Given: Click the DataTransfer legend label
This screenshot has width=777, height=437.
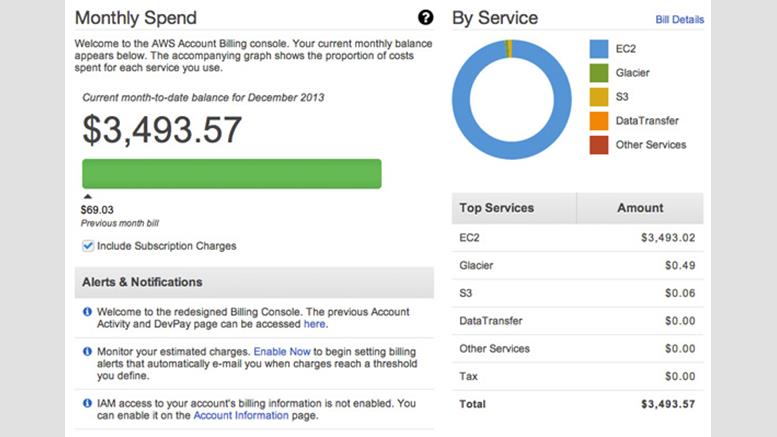Looking at the screenshot, I should pos(647,121).
